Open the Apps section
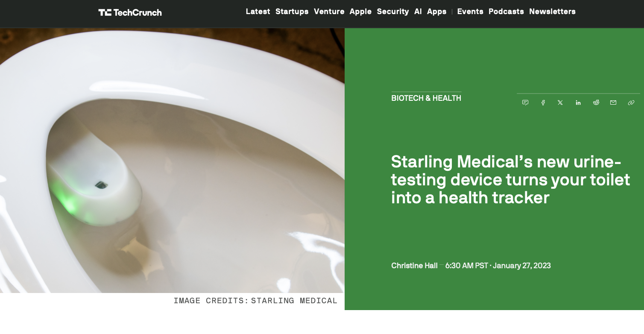The width and height of the screenshot is (644, 334). click(x=437, y=12)
